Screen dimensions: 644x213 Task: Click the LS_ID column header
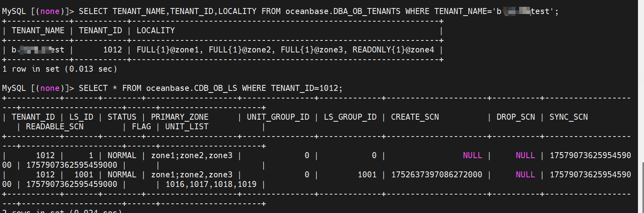tap(81, 117)
